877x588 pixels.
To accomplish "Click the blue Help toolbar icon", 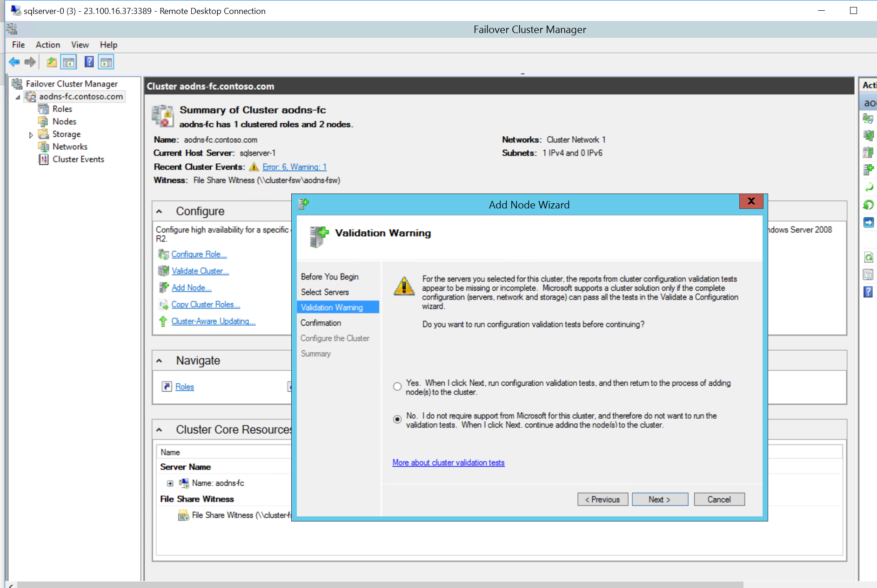I will click(x=89, y=62).
